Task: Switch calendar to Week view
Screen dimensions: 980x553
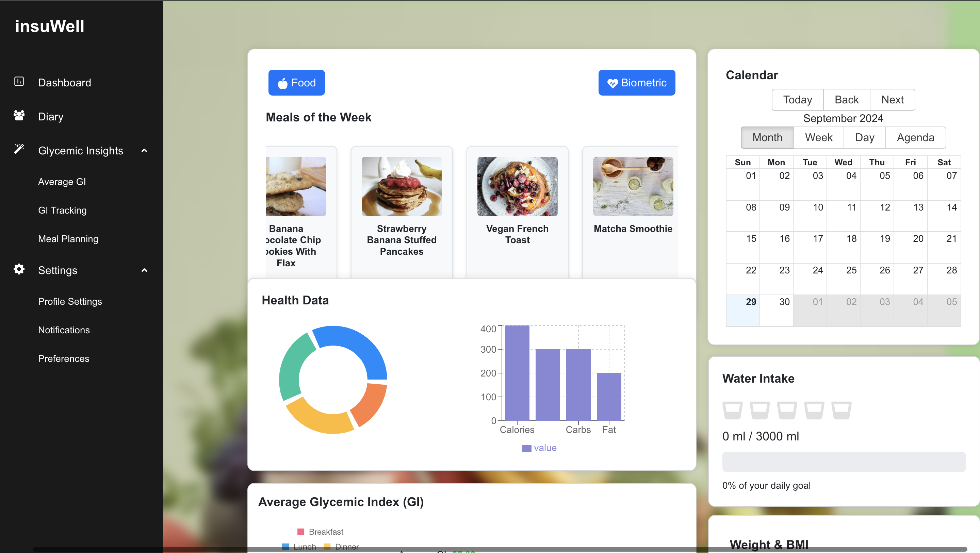Action: 818,137
